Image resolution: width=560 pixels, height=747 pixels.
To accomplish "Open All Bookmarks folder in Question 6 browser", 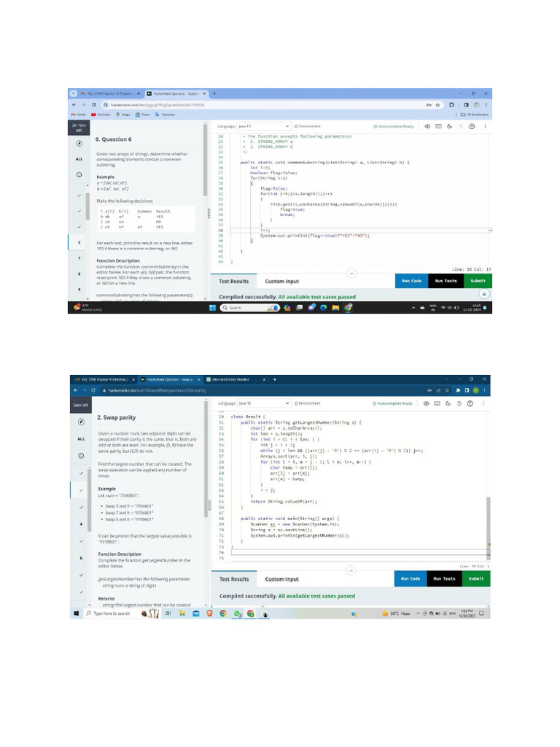I will 474,115.
